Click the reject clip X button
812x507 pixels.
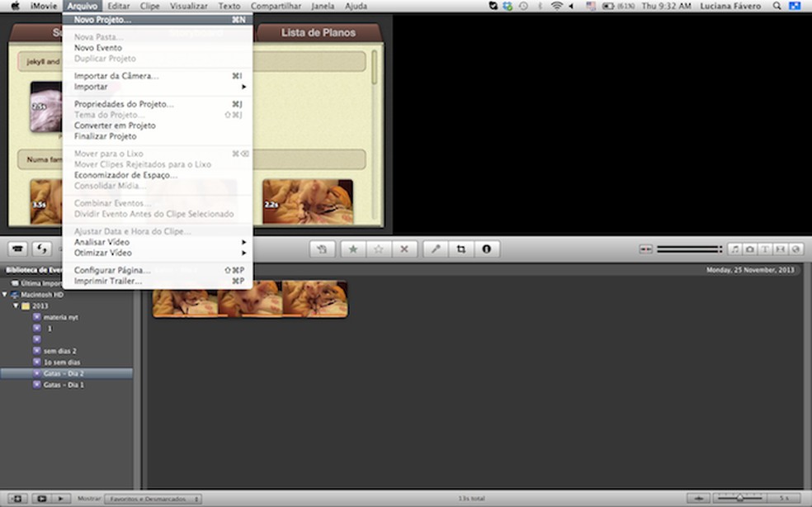(404, 249)
